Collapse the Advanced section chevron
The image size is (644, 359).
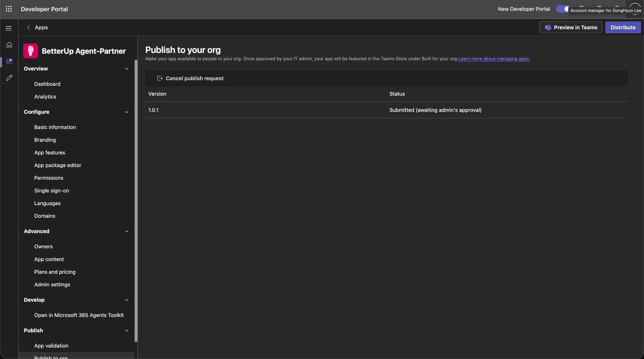point(127,231)
